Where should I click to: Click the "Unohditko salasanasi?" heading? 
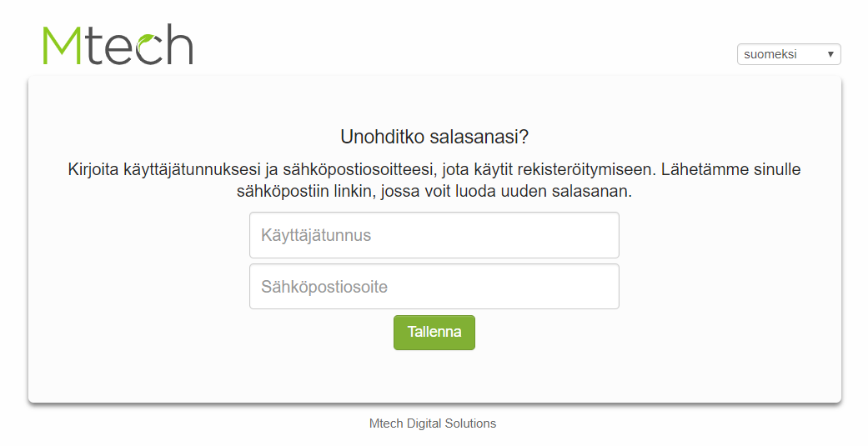[x=434, y=137]
